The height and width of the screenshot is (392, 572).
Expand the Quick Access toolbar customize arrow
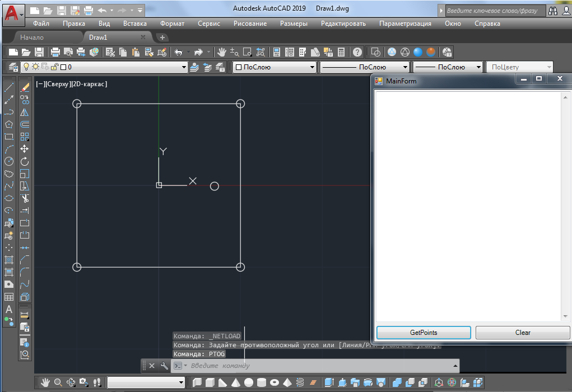pos(140,11)
